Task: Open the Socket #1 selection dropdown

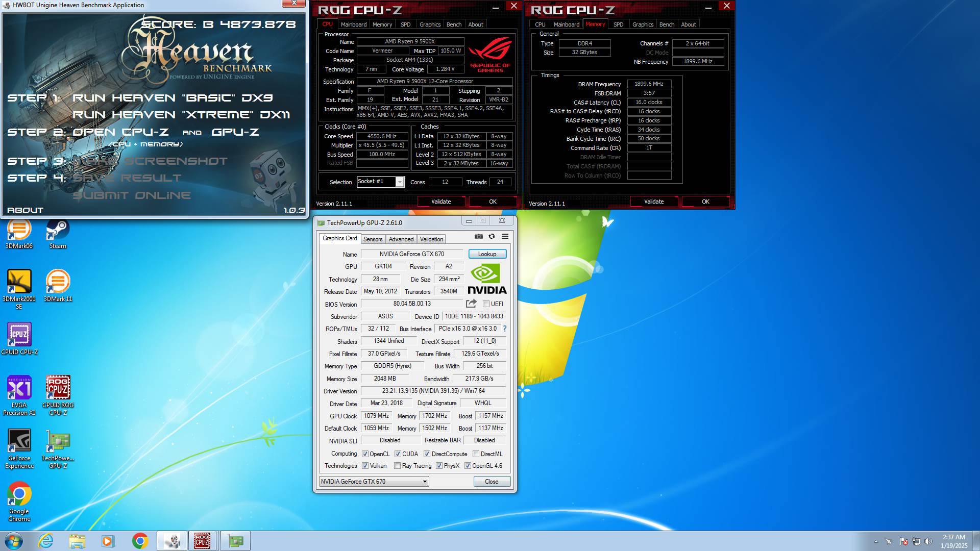Action: click(x=380, y=182)
